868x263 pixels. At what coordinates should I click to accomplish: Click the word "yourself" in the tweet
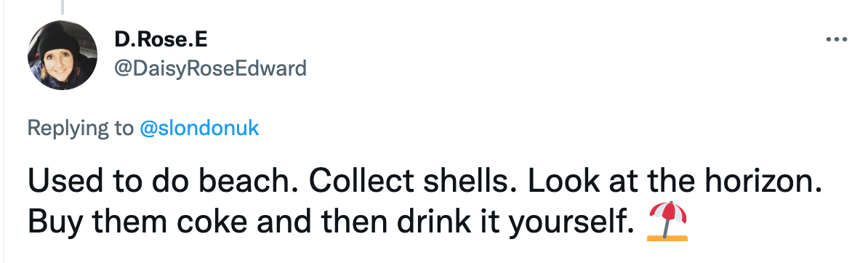[x=568, y=223]
